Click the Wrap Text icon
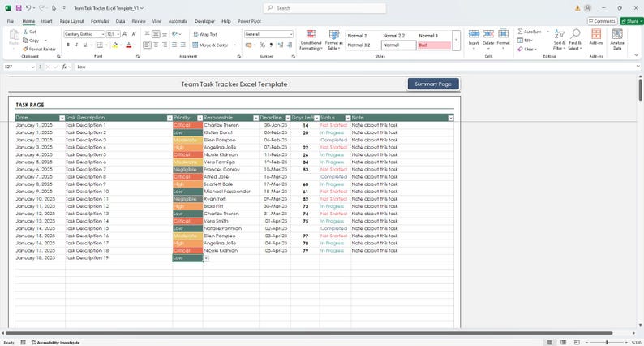Viewport: 644px width, 346px height. [195, 35]
